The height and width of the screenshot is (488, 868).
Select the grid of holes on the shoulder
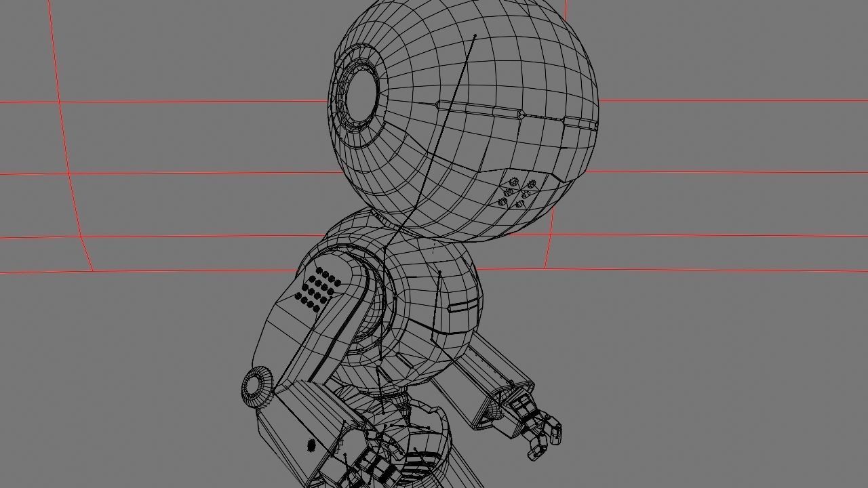318,289
